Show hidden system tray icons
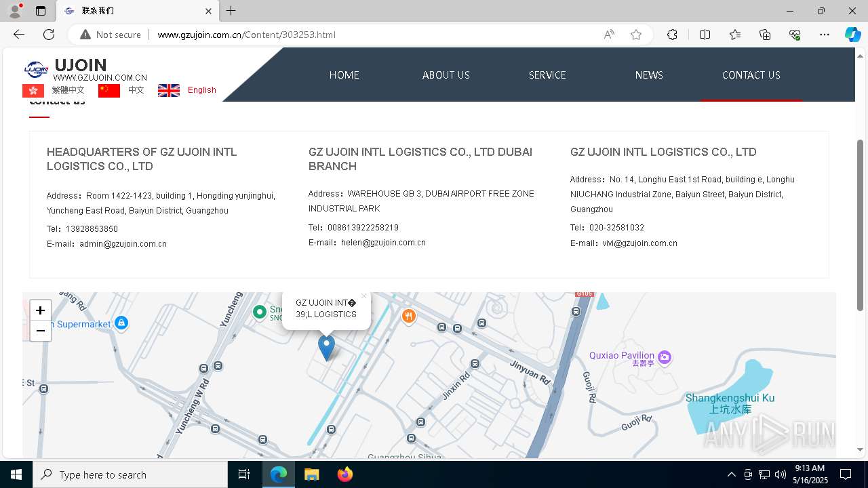The height and width of the screenshot is (488, 868). 731,474
